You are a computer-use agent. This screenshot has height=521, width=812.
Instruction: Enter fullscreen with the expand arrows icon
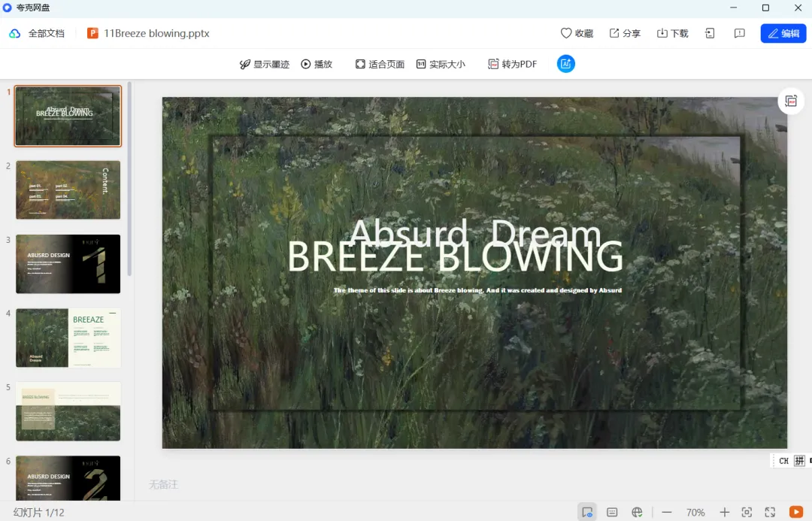pos(770,512)
